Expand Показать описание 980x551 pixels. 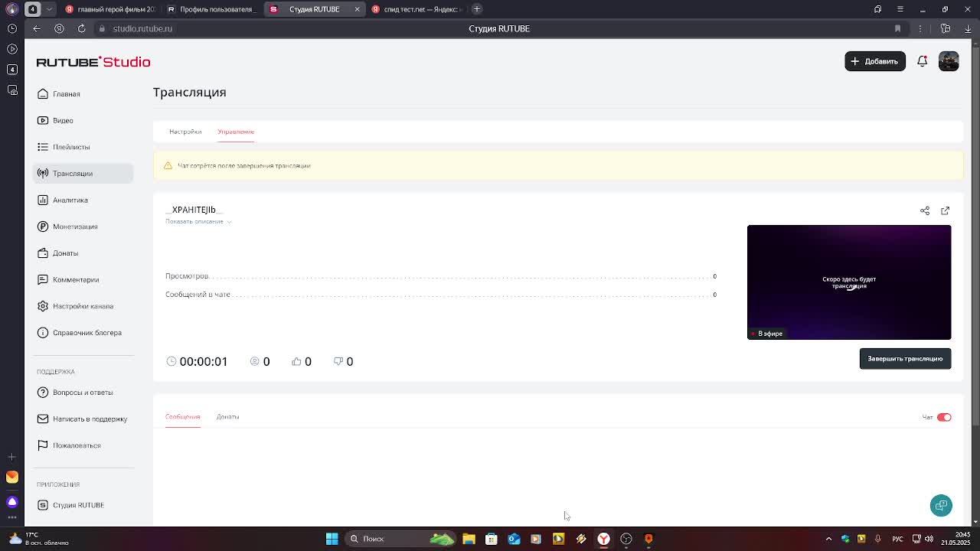198,221
